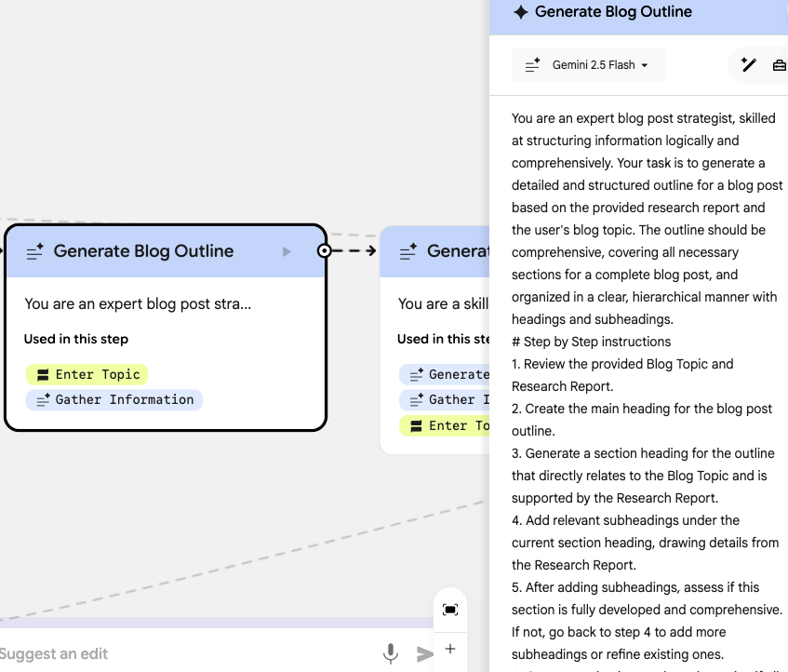Click the 'Generate Blog Outline' panel title
The image size is (788, 672).
(x=613, y=12)
